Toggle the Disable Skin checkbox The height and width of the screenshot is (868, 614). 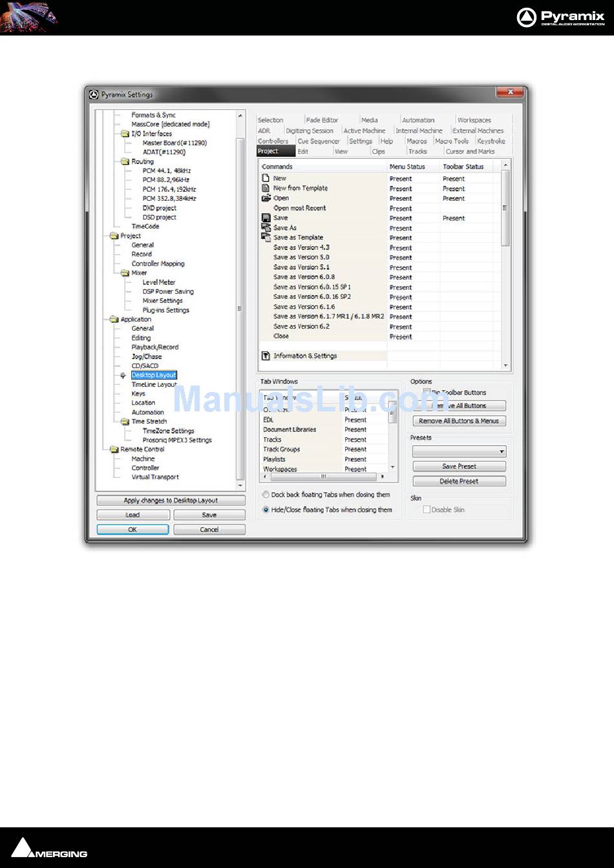tap(426, 510)
